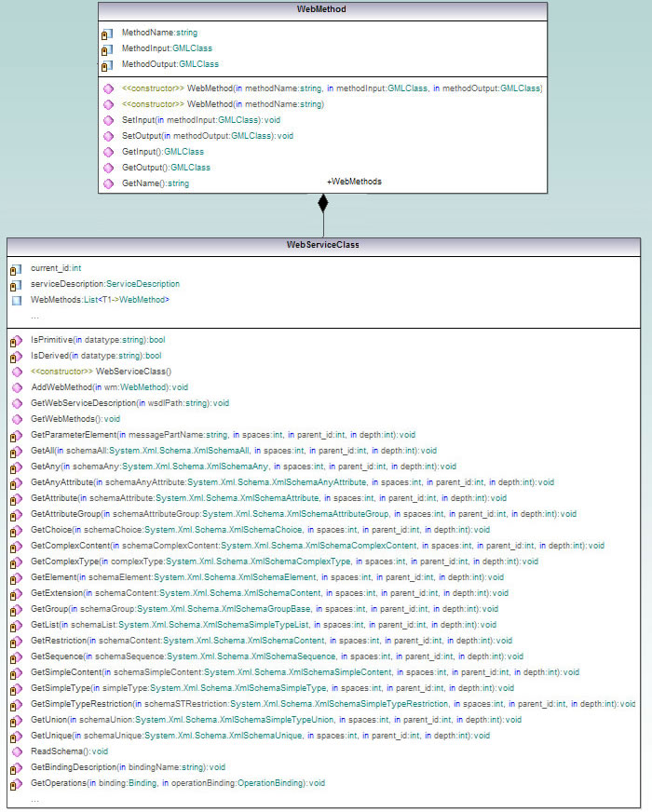Click the pink icon beside ReadSchema()

[17, 751]
